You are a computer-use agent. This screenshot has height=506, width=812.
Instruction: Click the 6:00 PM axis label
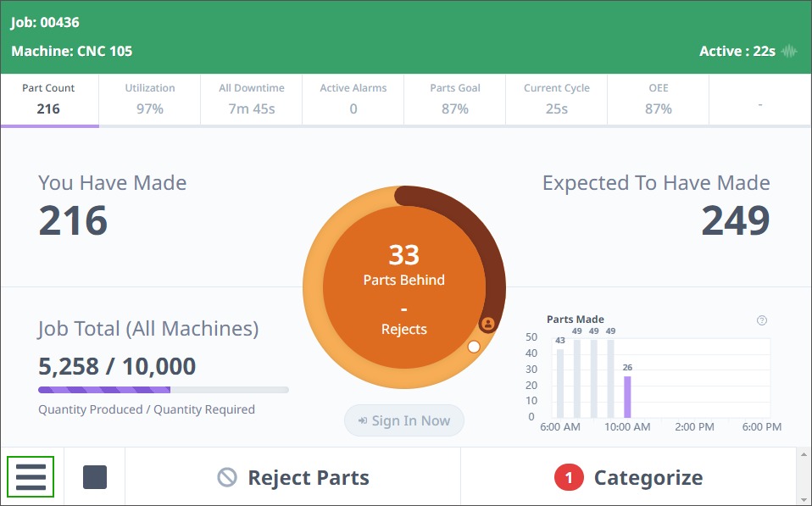click(762, 427)
